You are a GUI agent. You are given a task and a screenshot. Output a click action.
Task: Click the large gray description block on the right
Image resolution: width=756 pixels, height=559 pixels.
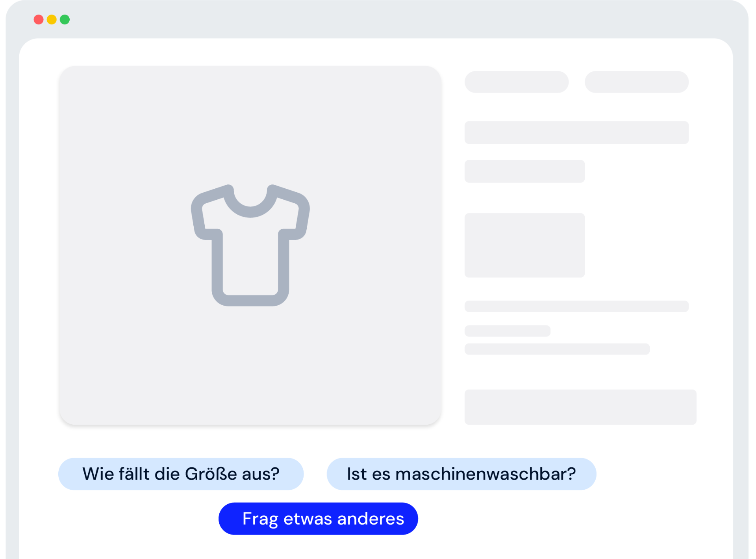coord(524,244)
